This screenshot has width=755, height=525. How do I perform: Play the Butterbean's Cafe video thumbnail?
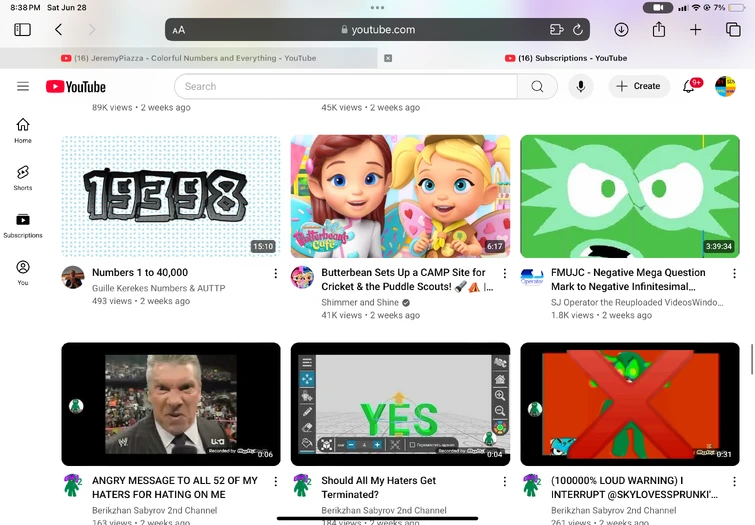400,196
